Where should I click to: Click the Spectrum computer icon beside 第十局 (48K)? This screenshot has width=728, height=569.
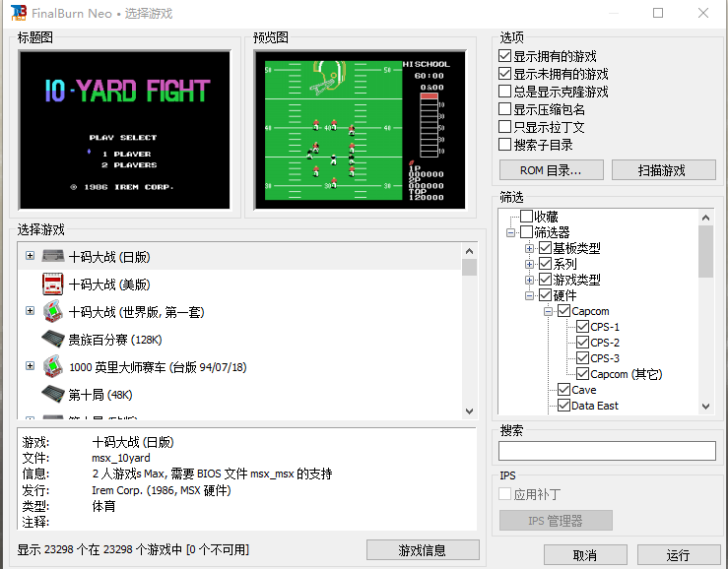[x=53, y=395]
